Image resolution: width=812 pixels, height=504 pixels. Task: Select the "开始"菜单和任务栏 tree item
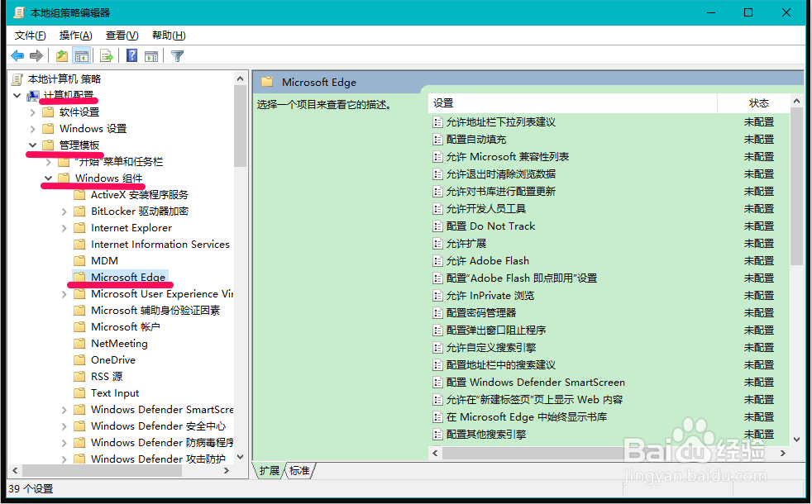pos(118,162)
